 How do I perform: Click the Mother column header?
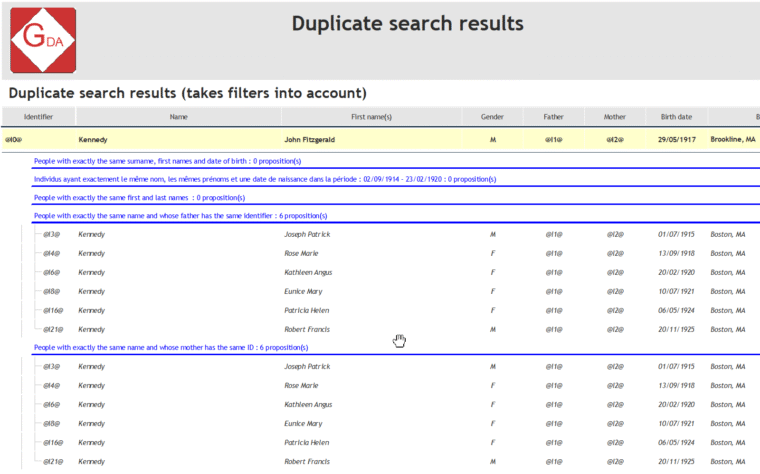[614, 117]
